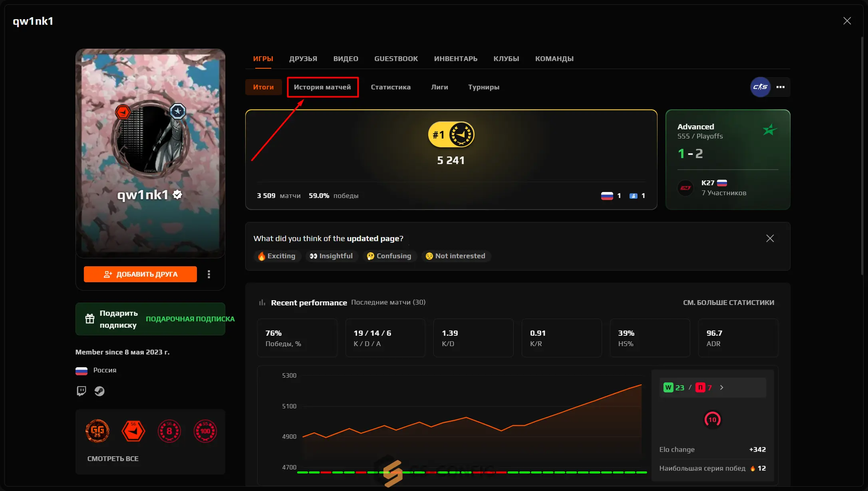Open the ИНВЕНТАРЬ tab
The image size is (868, 491).
pos(455,59)
